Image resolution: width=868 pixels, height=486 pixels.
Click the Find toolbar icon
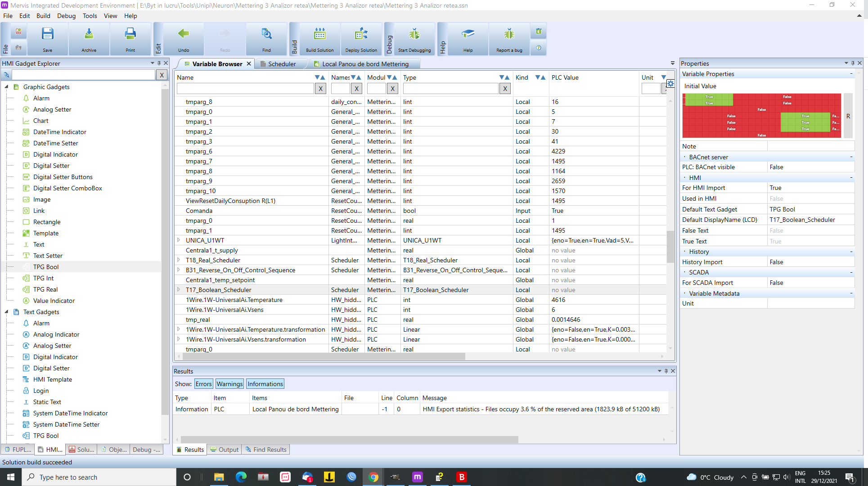(266, 35)
